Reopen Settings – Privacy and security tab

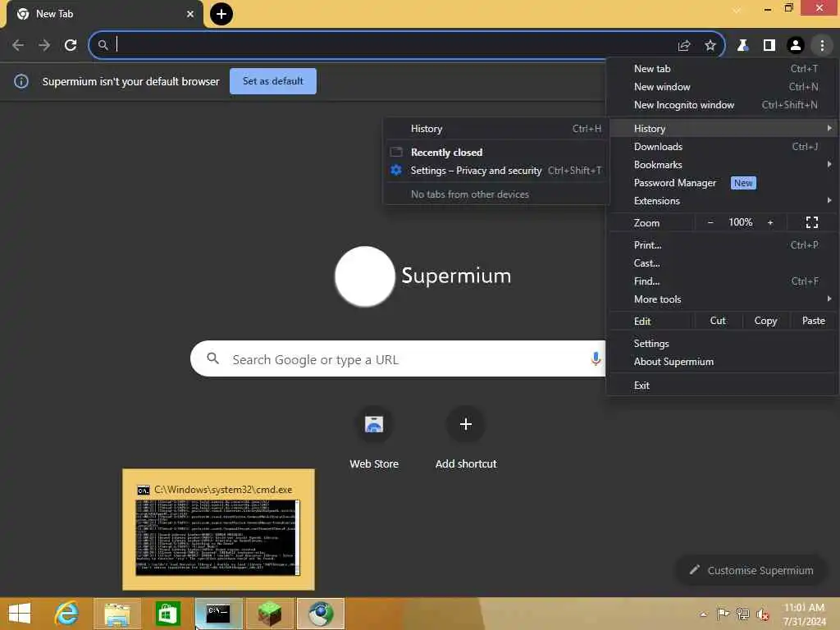pyautogui.click(x=496, y=171)
